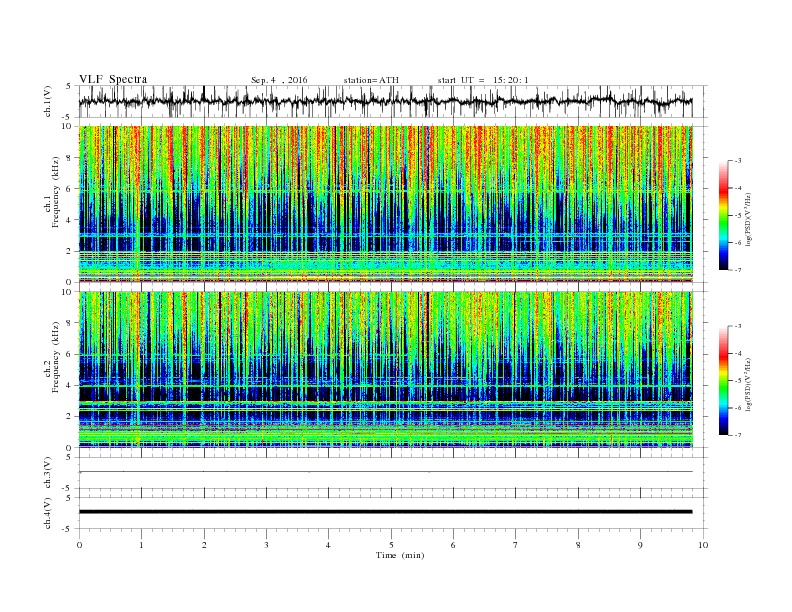Click time axis tick label "7"

click(x=516, y=545)
